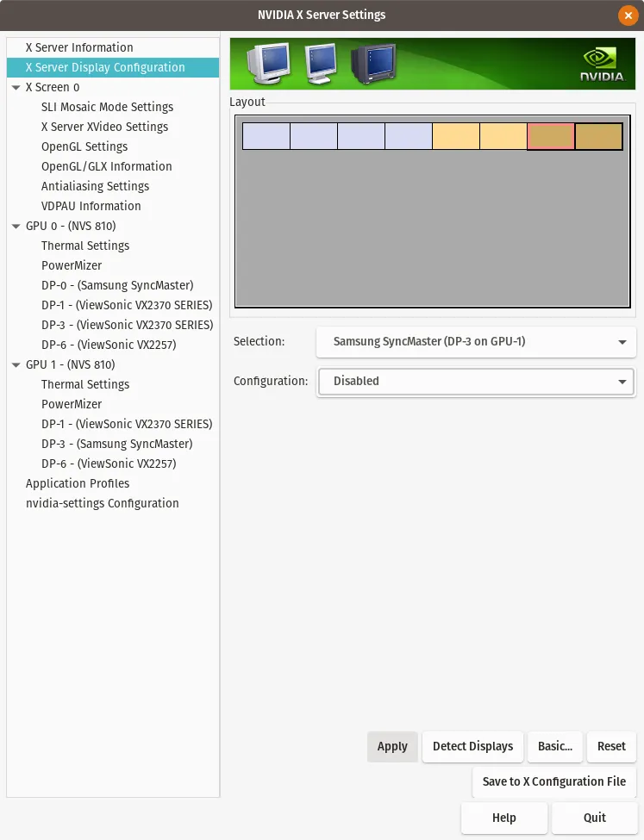Open SLI Mosaic Mode Settings
This screenshot has width=644, height=840.
107,107
